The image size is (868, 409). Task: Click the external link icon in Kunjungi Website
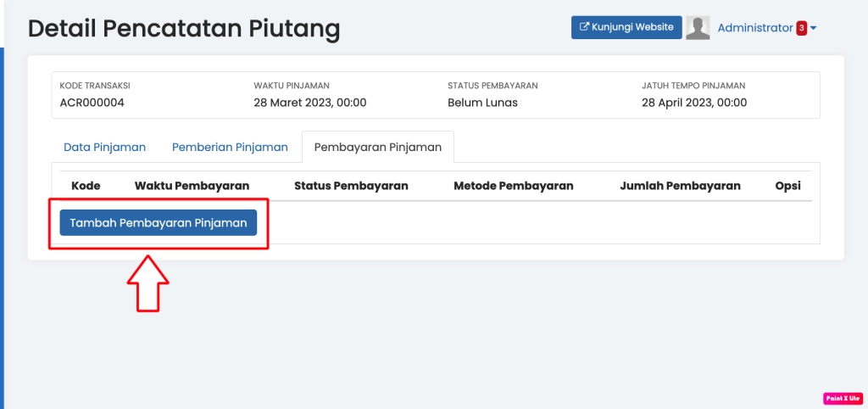coord(584,26)
